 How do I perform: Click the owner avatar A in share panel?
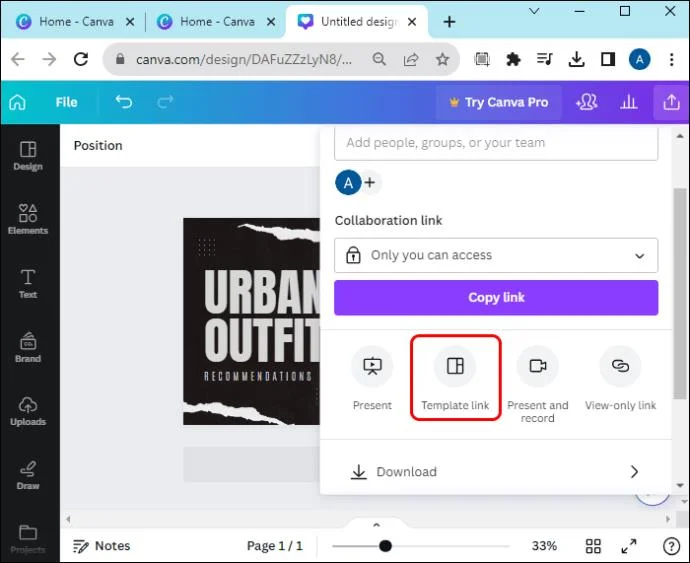(348, 182)
